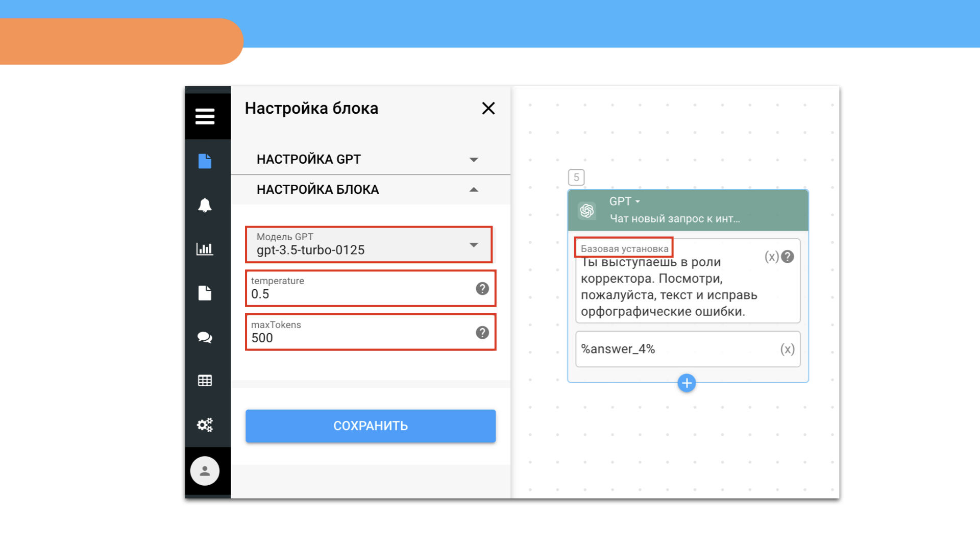The image size is (980, 551).
Task: Open the GPT block type dropdown
Action: pos(625,202)
